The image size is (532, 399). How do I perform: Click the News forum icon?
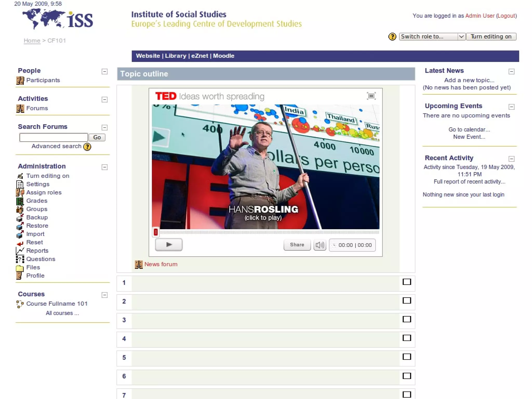tap(139, 264)
